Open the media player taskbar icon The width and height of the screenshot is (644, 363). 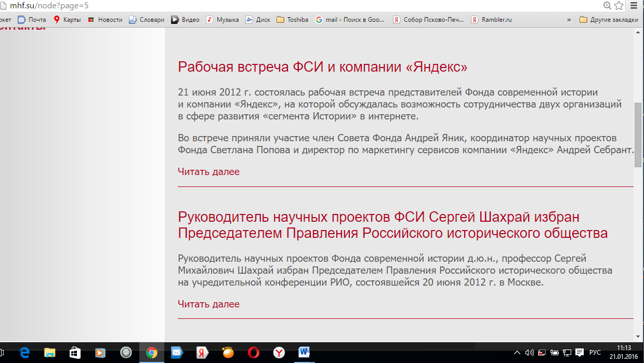[x=100, y=353]
